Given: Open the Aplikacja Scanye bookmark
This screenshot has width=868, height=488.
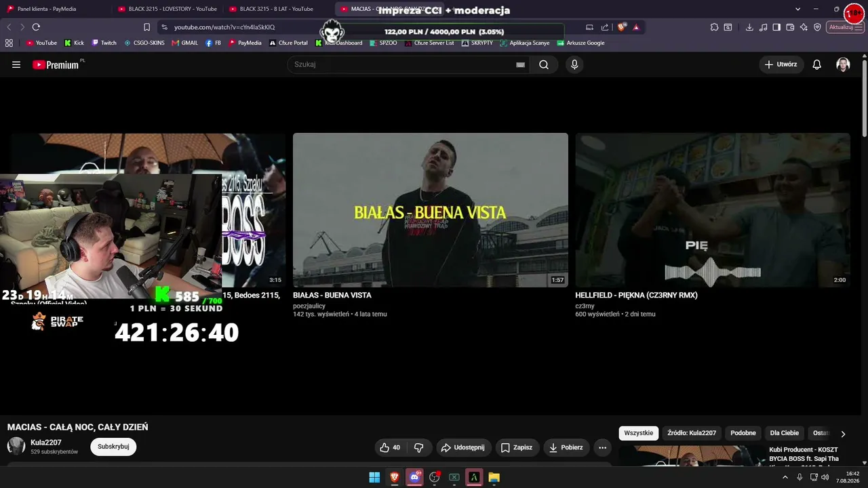Looking at the screenshot, I should (x=524, y=43).
